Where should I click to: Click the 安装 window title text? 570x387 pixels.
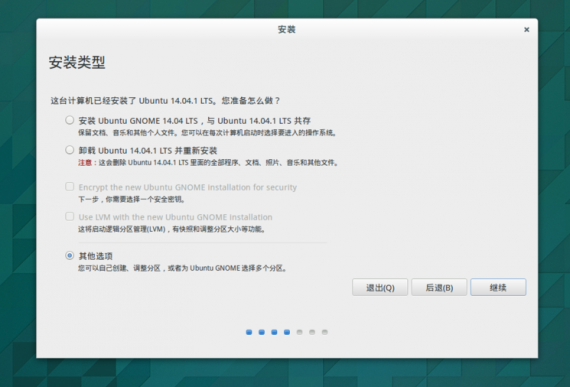[286, 29]
